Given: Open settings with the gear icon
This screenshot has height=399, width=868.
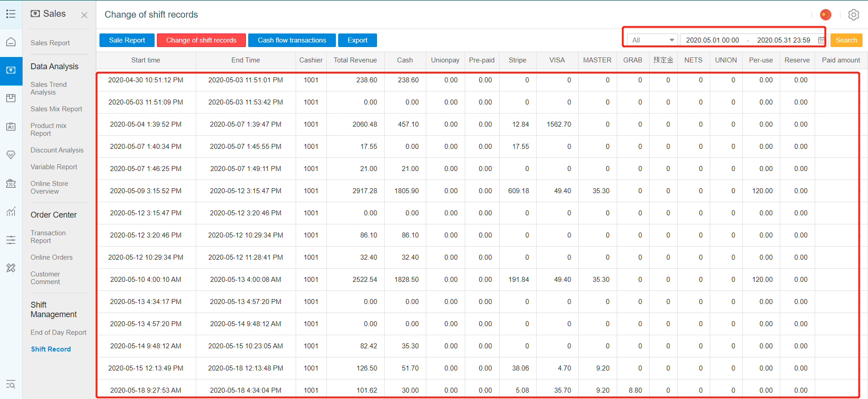Looking at the screenshot, I should point(854,14).
